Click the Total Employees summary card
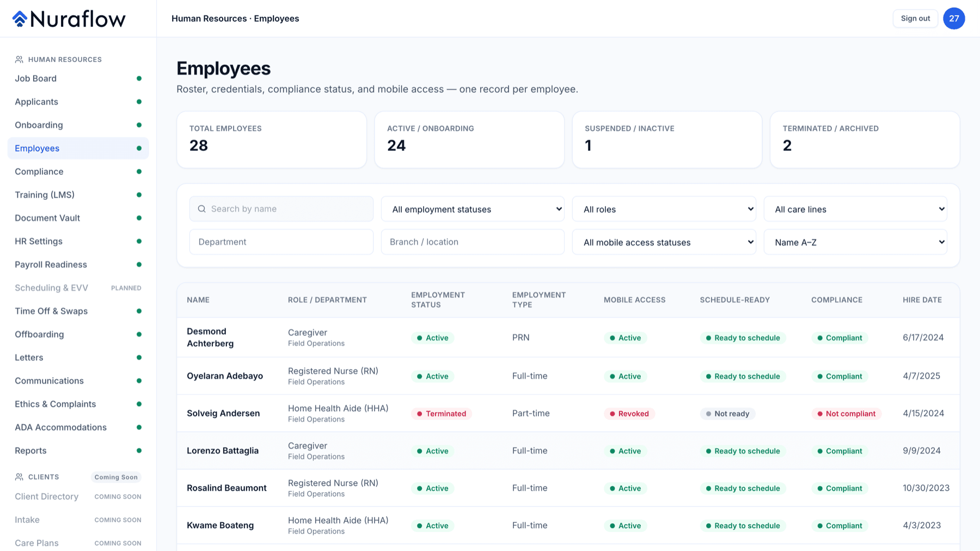 [x=272, y=140]
